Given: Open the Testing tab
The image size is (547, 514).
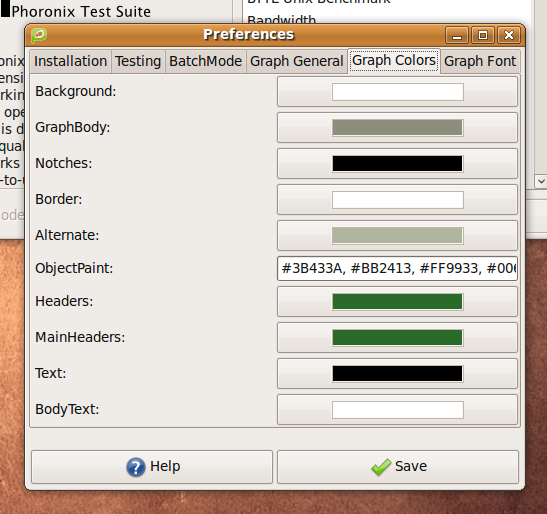Looking at the screenshot, I should click(138, 61).
